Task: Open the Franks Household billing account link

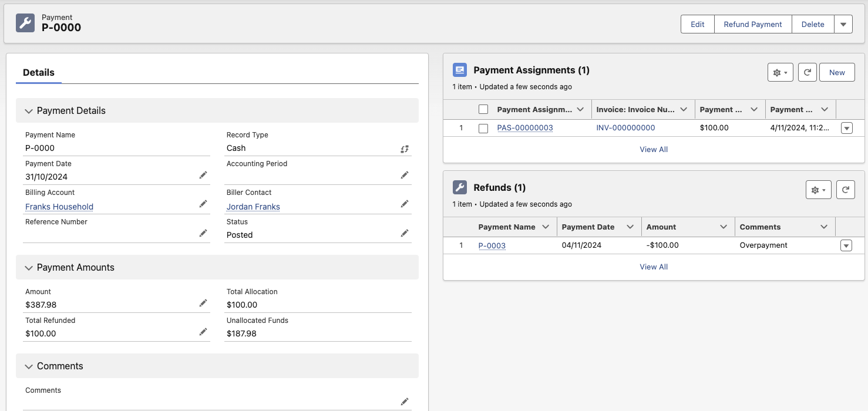Action: [59, 207]
